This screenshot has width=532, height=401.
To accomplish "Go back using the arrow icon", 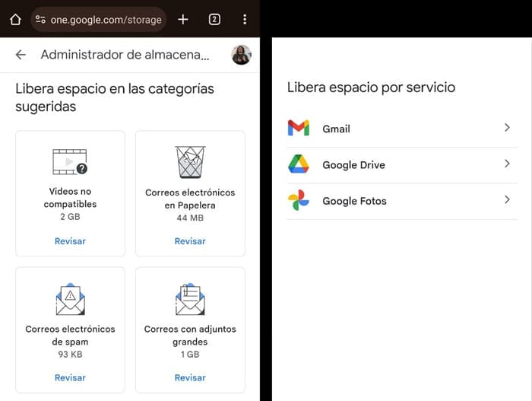I will 21,55.
